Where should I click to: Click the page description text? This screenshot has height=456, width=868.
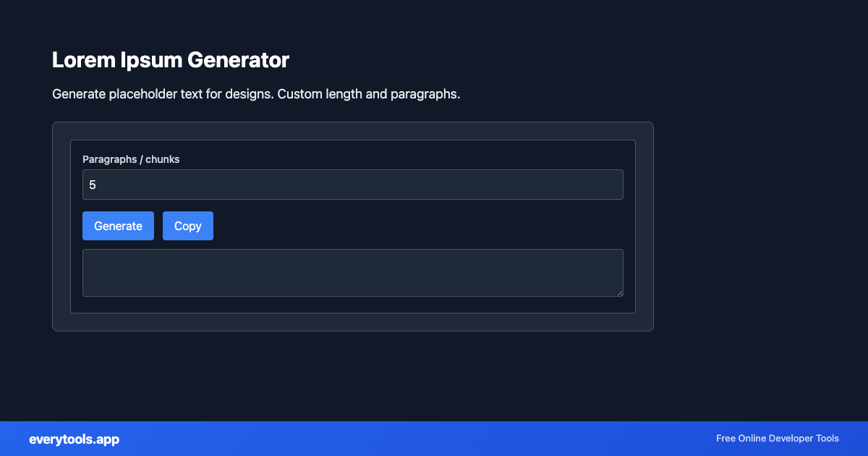coord(255,94)
